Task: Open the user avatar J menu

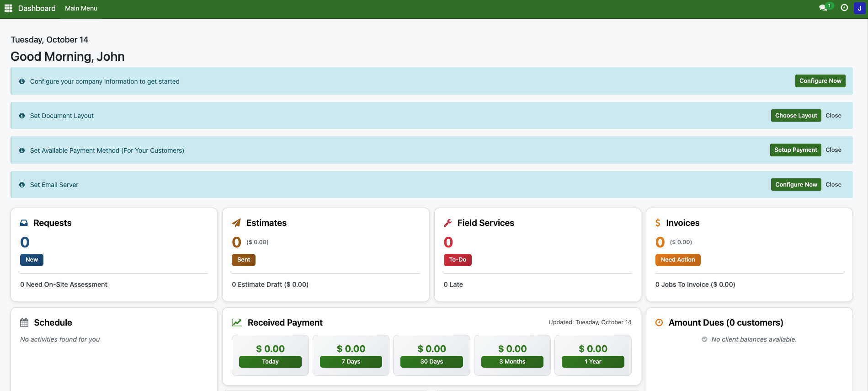Action: (x=859, y=8)
